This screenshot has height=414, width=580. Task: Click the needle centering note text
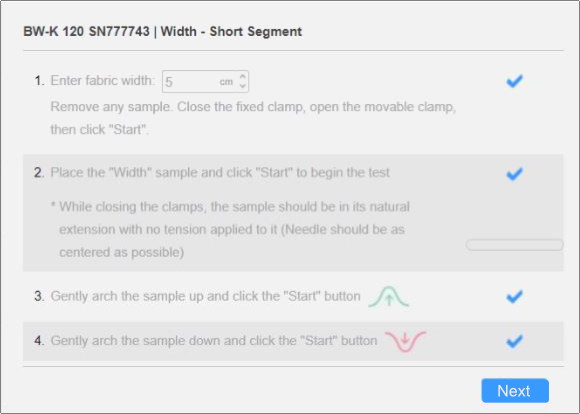230,230
